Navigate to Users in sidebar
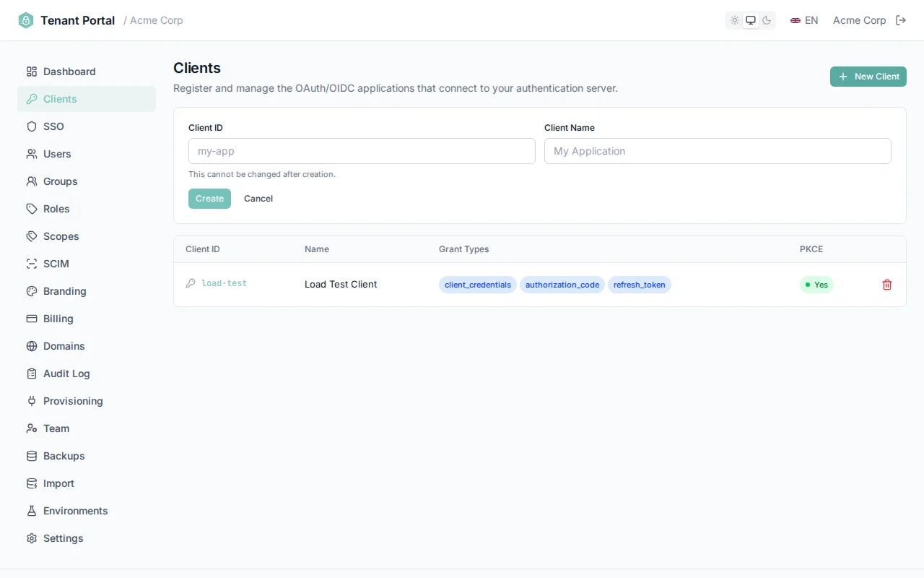This screenshot has height=578, width=924. [87, 154]
